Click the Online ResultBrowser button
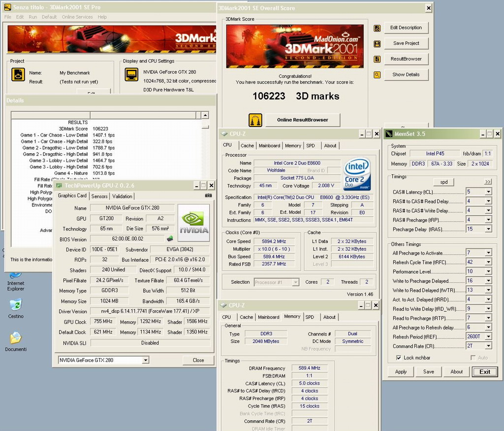The image size is (504, 431). 303,120
